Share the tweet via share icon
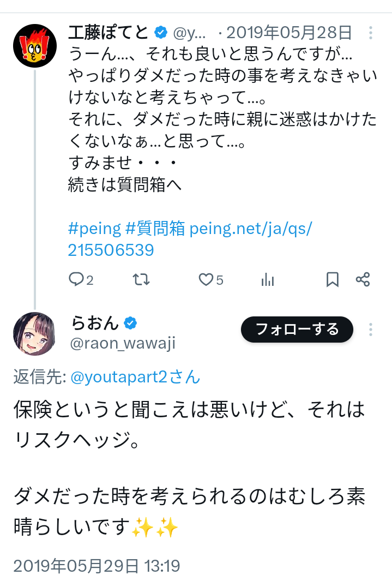Image resolution: width=392 pixels, height=587 pixels. (363, 280)
